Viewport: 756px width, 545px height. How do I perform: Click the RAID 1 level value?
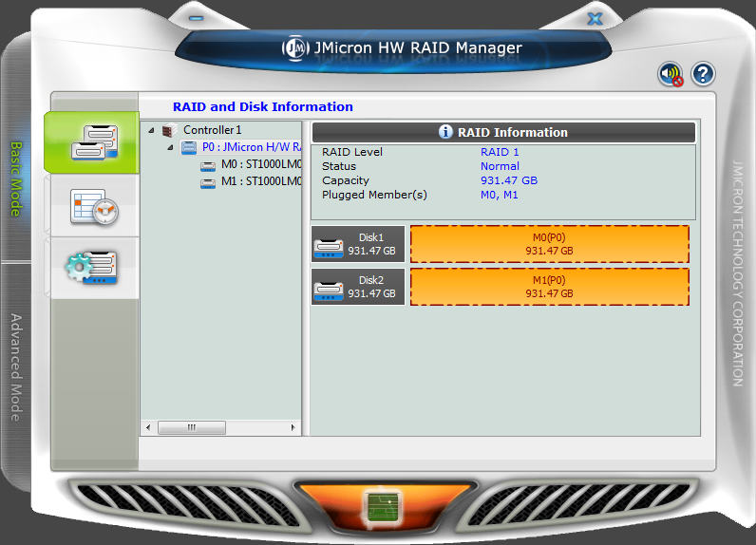(x=500, y=152)
